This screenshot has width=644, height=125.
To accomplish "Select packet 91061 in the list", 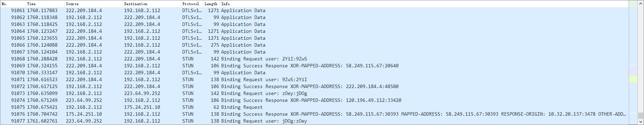I will click(314, 10).
